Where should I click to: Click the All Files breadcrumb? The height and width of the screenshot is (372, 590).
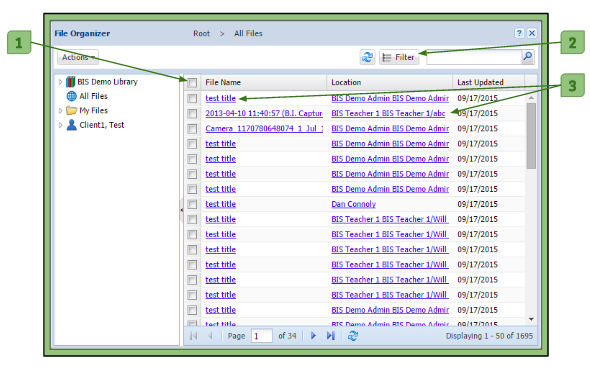pyautogui.click(x=248, y=33)
